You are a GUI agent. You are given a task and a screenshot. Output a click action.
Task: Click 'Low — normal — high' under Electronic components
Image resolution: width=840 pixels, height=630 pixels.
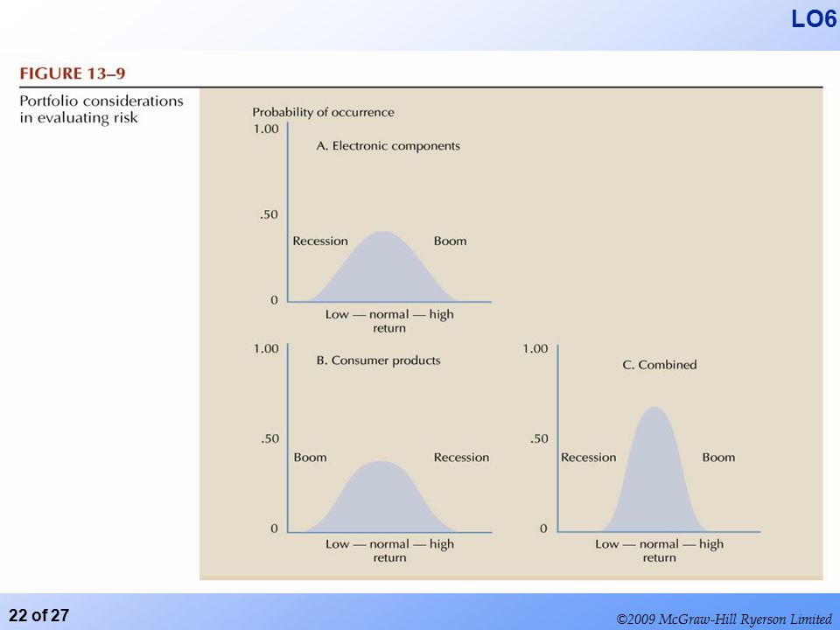click(x=389, y=314)
